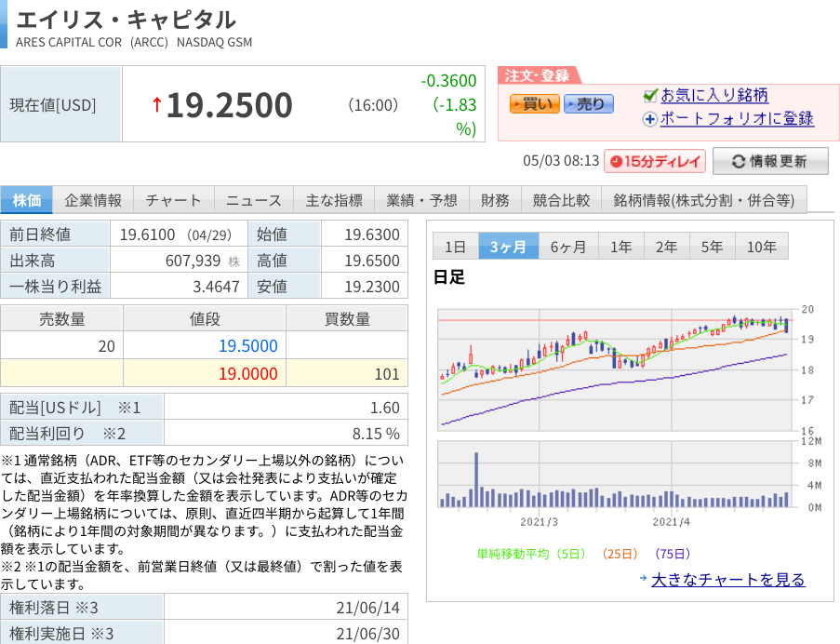Click the orange 買い buy button
This screenshot has width=840, height=644.
[x=535, y=104]
